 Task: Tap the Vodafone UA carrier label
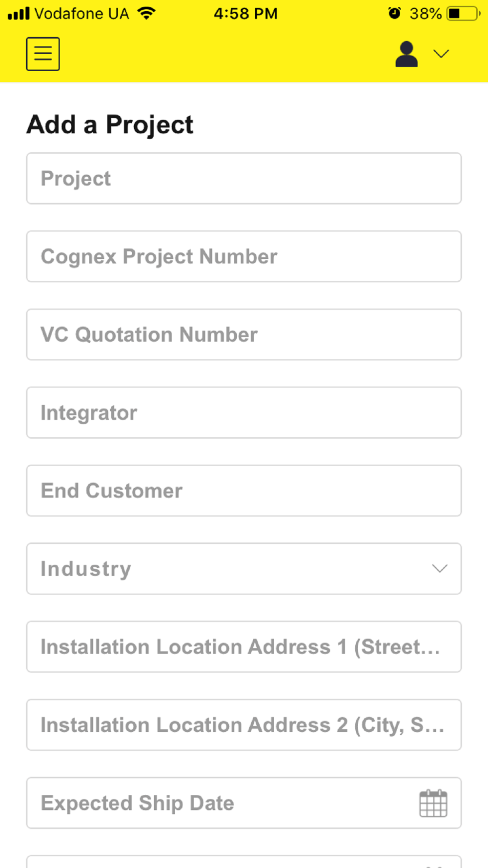(81, 13)
